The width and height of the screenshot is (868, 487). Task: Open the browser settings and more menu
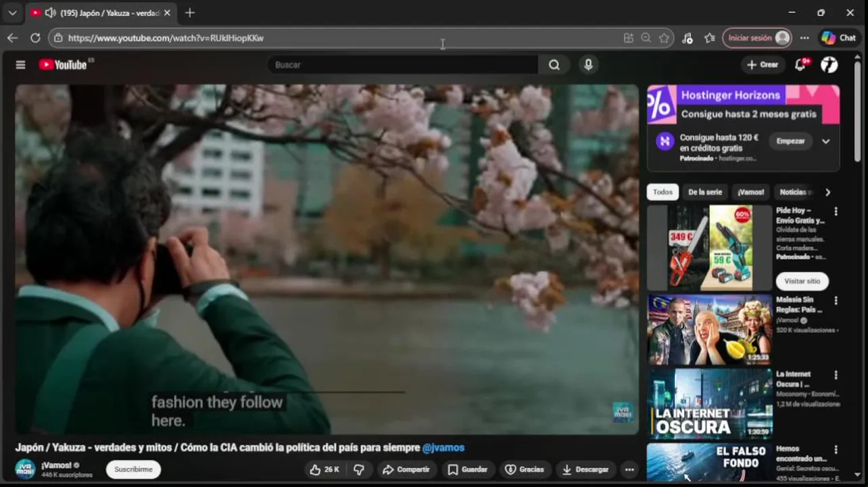tap(804, 38)
